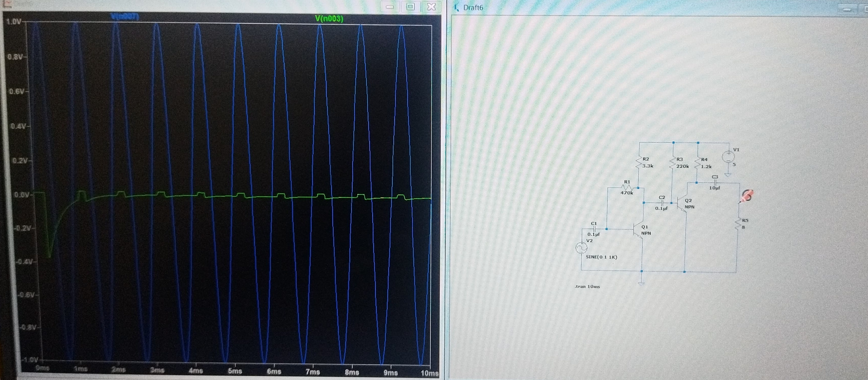Click the R5 8 ohm load resistor
This screenshot has height=380, width=868.
click(x=738, y=224)
